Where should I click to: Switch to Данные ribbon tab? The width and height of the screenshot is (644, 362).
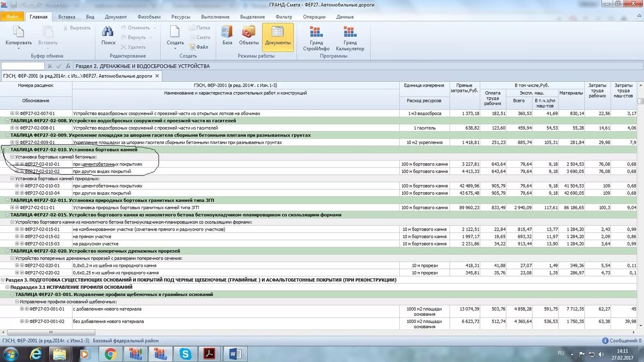345,17
